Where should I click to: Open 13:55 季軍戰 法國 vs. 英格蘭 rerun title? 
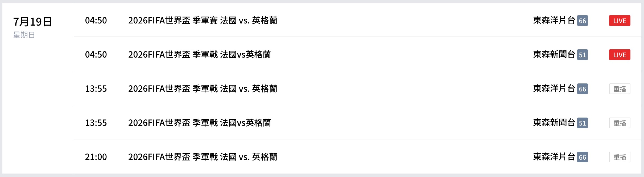(x=203, y=88)
